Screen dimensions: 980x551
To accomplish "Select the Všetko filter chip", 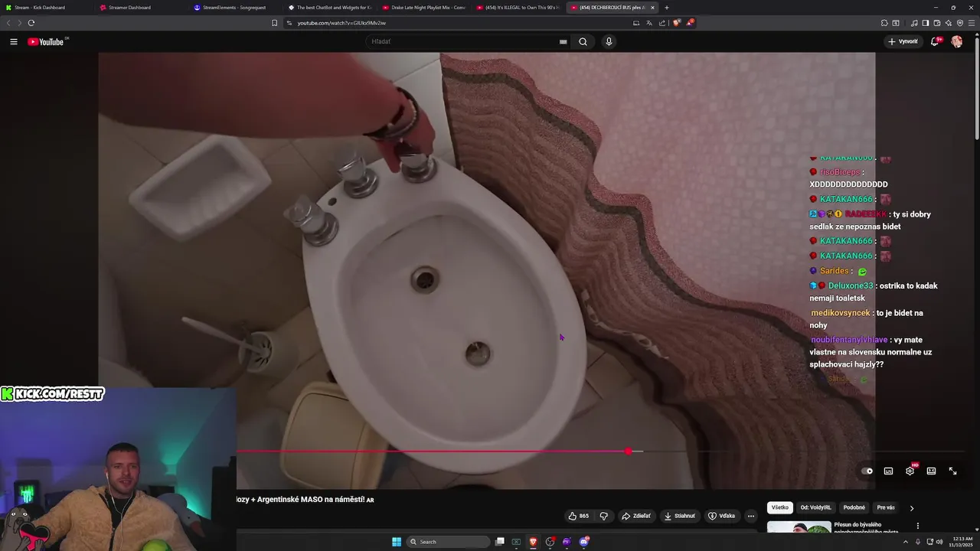I will [779, 507].
